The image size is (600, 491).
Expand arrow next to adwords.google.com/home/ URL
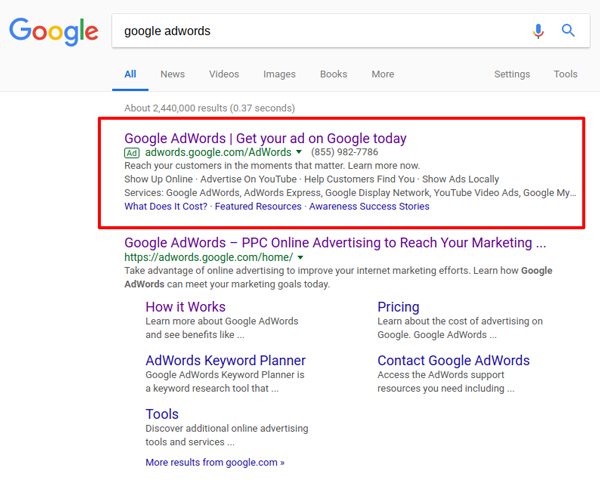coord(300,258)
